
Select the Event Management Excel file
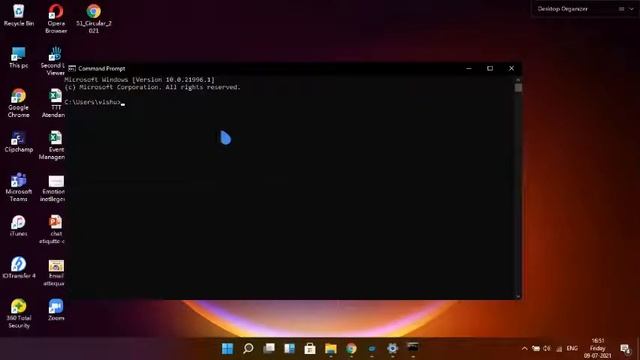tap(52, 145)
